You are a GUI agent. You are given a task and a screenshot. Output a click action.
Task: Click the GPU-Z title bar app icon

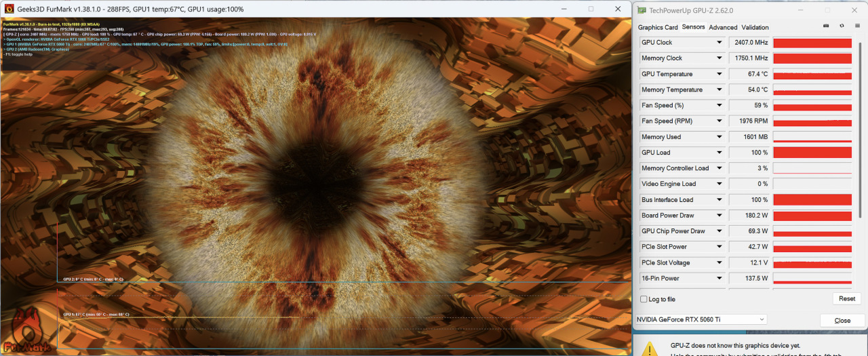642,10
